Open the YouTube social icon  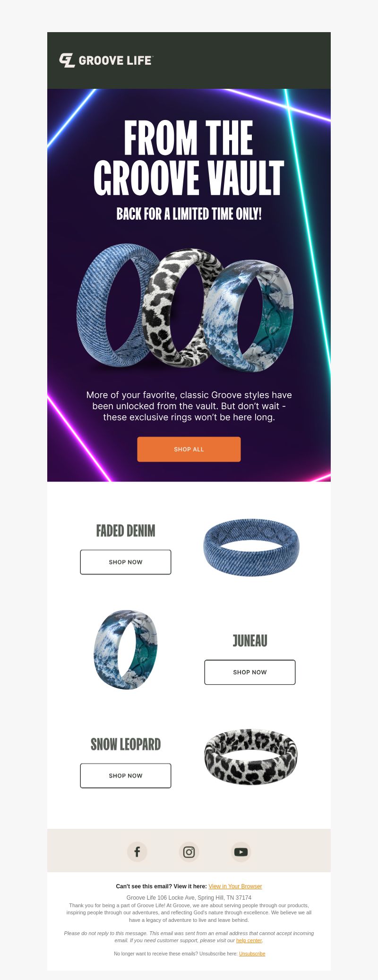241,852
